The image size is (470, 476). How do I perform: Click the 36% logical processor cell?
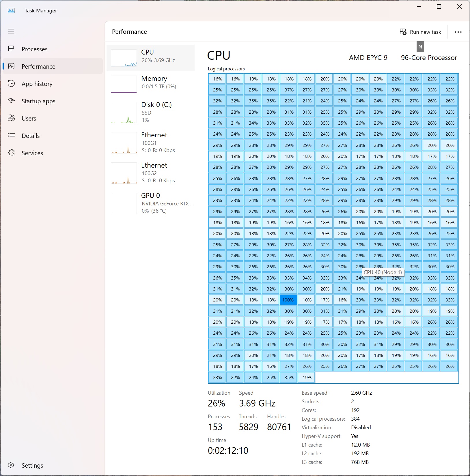[x=217, y=278]
